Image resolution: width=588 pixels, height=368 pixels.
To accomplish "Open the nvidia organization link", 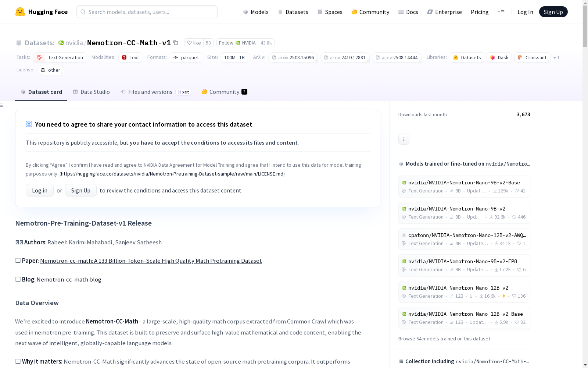I will click(x=74, y=43).
